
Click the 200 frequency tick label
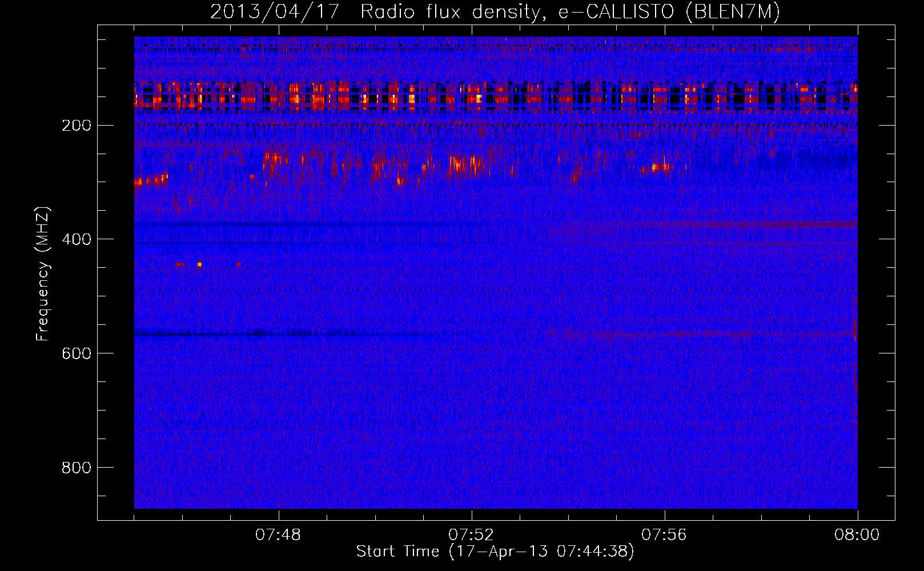(76, 125)
